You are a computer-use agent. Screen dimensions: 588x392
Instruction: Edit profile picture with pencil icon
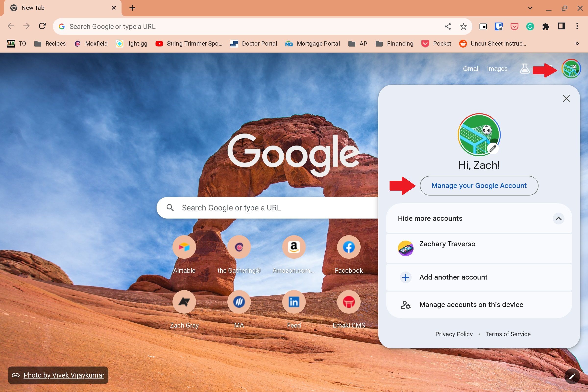click(x=493, y=148)
